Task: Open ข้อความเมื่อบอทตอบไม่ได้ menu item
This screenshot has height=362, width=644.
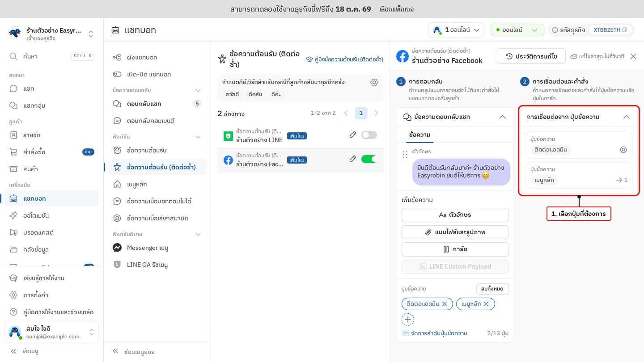Action: coord(157,201)
